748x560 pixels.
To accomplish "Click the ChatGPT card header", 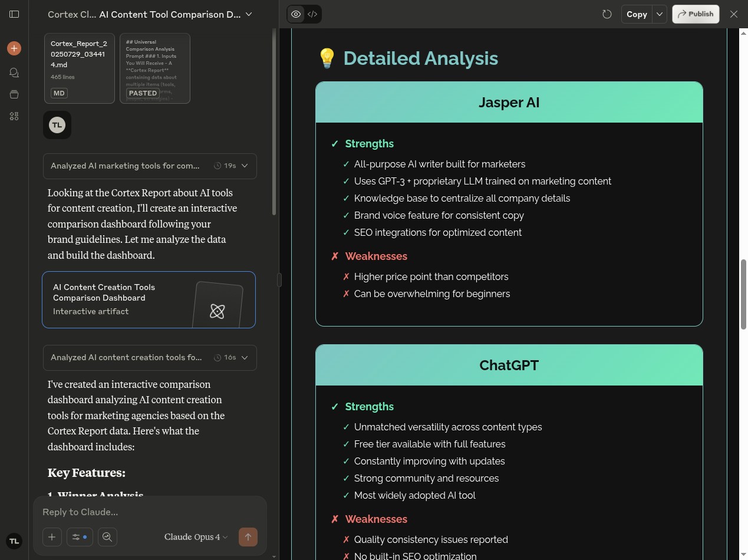I will pos(509,365).
